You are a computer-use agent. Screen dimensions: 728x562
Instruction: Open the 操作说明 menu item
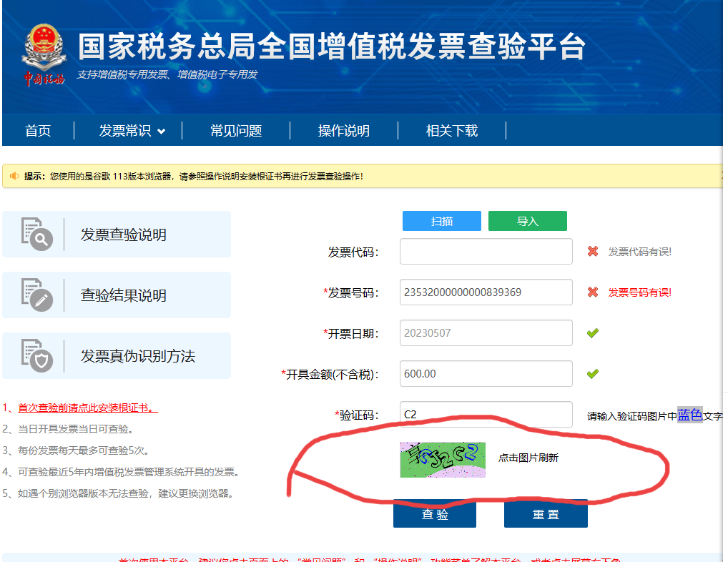click(x=344, y=131)
